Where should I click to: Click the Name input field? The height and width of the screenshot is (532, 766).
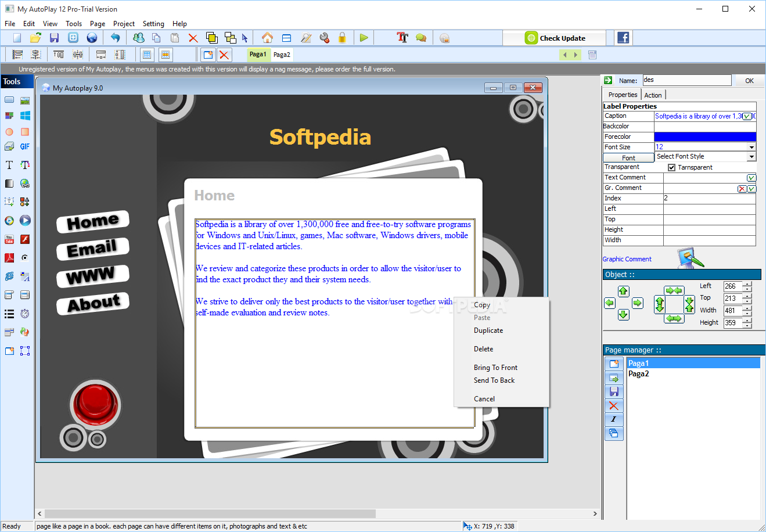(687, 80)
